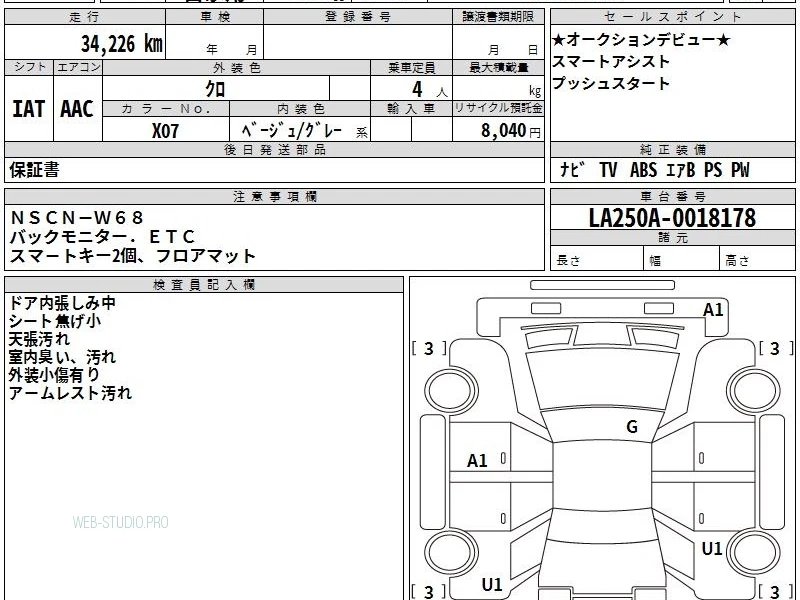Click the U1 mark on right rear fender

(711, 548)
